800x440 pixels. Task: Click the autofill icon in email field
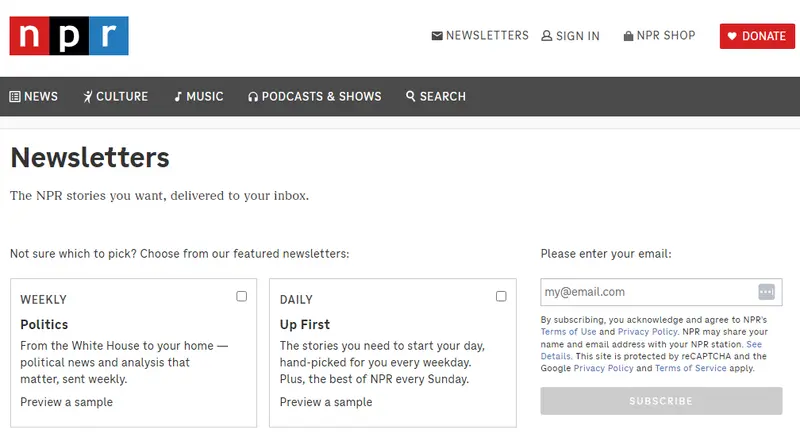coord(767,292)
